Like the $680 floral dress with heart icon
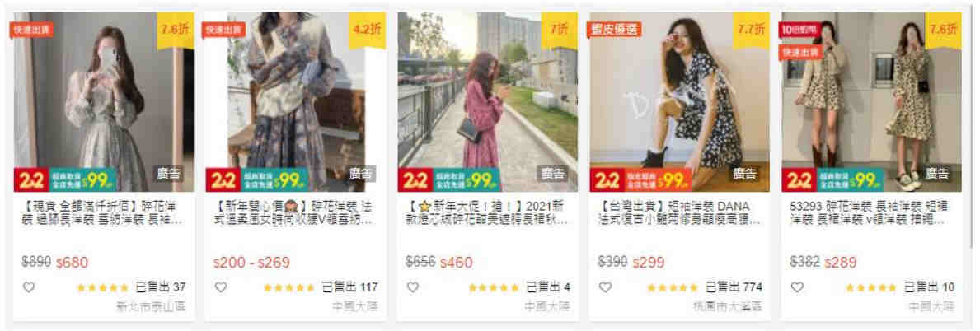 click(29, 287)
